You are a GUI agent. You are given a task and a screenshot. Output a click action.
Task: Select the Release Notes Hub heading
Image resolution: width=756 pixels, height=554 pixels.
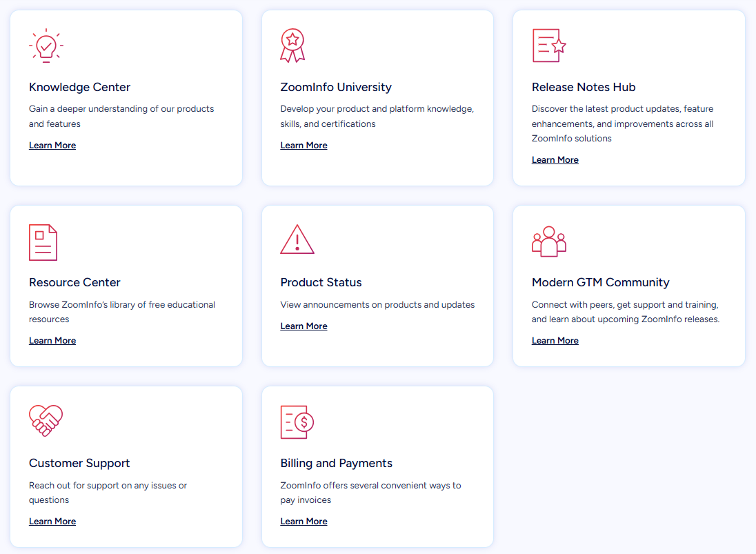coord(584,87)
